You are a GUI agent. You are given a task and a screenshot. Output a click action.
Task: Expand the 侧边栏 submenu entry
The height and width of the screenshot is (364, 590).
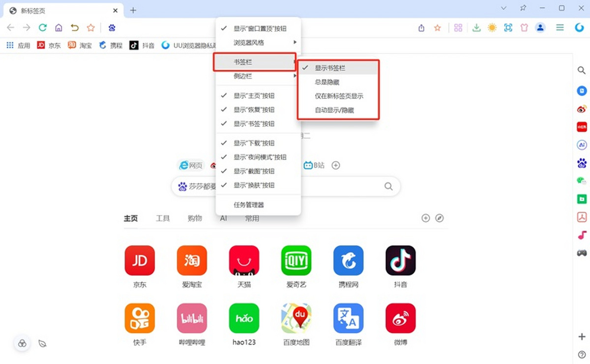(258, 76)
